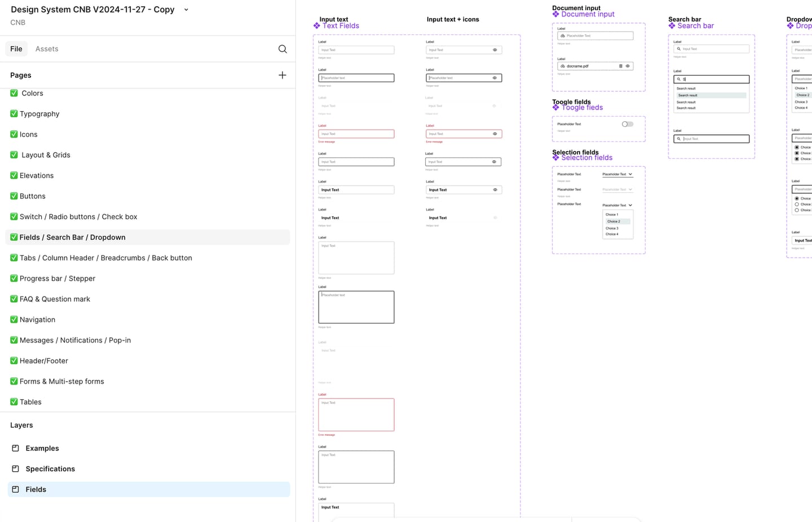The height and width of the screenshot is (522, 812).
Task: Click the Search bar component icon
Action: point(672,26)
